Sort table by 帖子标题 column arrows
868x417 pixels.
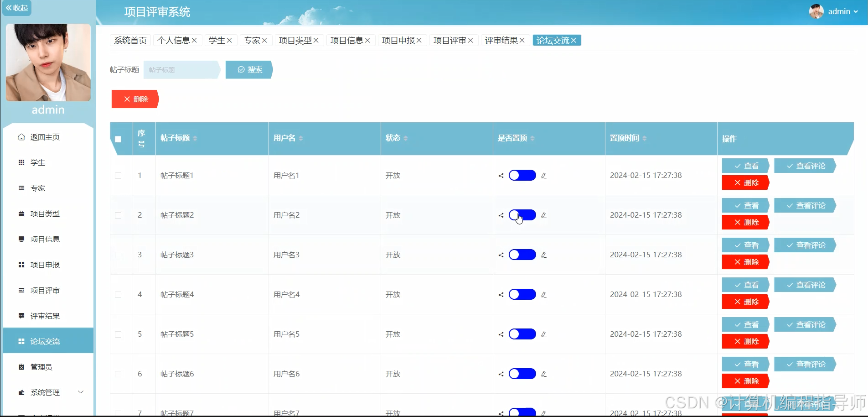(x=195, y=138)
